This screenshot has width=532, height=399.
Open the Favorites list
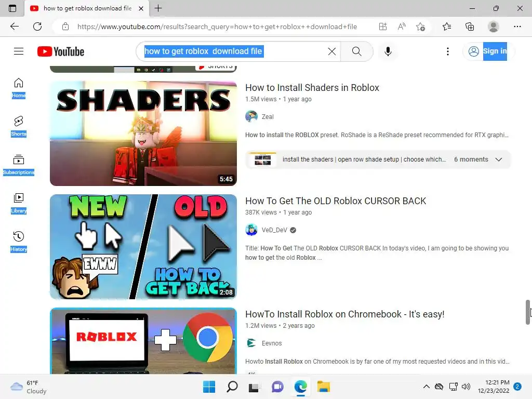pos(447,26)
